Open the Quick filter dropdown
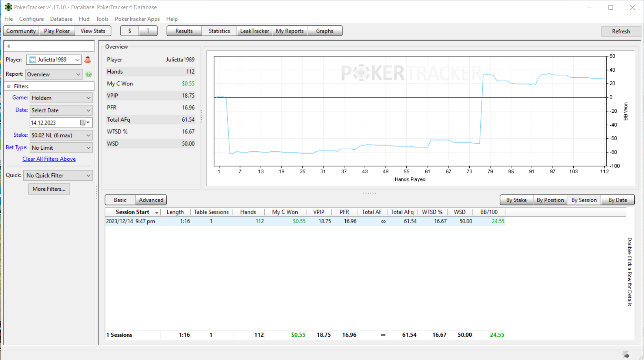This screenshot has height=360, width=644. tap(58, 176)
